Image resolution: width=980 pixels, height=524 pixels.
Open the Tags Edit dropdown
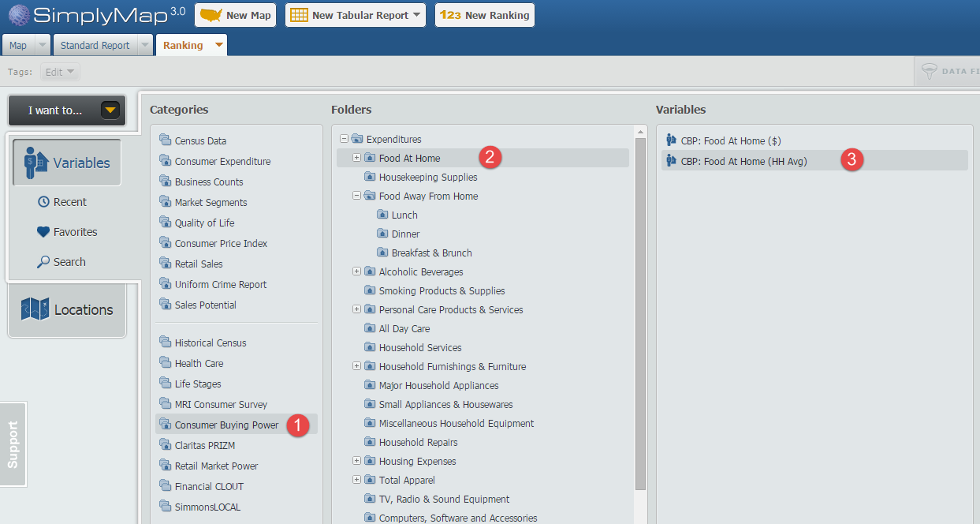point(61,72)
